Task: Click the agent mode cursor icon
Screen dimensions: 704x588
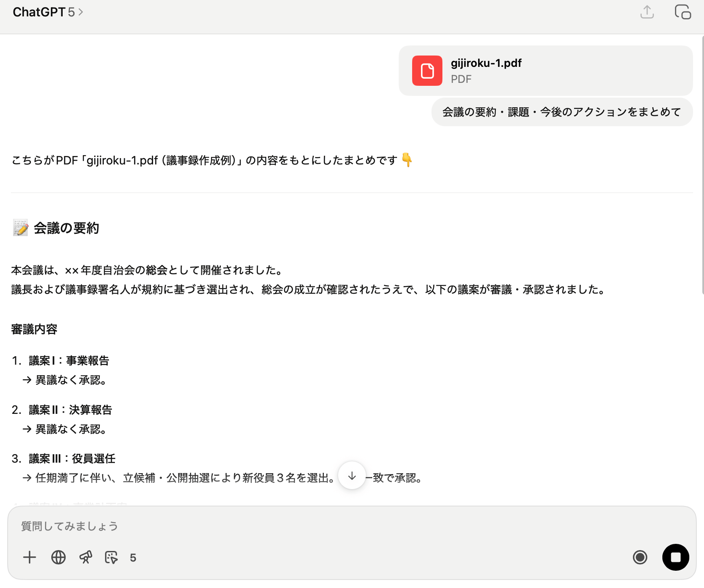Action: click(x=111, y=557)
